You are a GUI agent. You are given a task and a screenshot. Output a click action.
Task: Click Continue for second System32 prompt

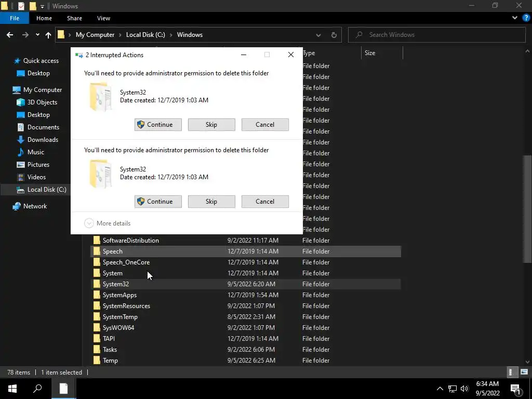pyautogui.click(x=158, y=202)
